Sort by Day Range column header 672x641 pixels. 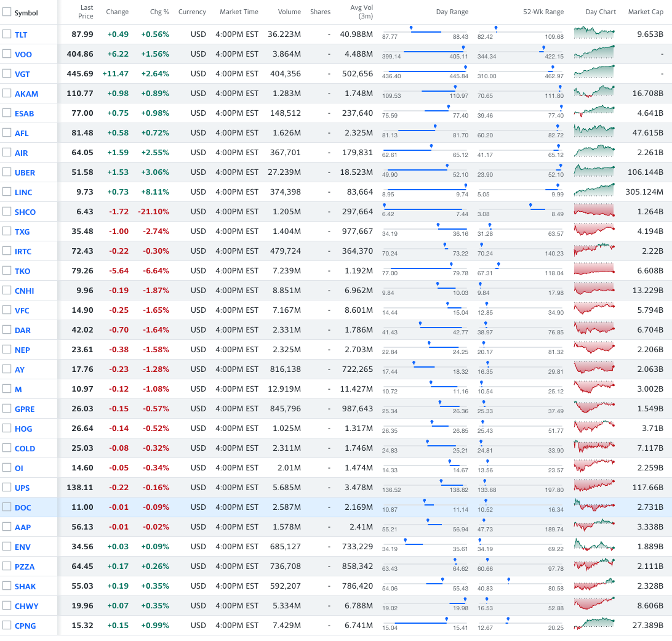452,12
